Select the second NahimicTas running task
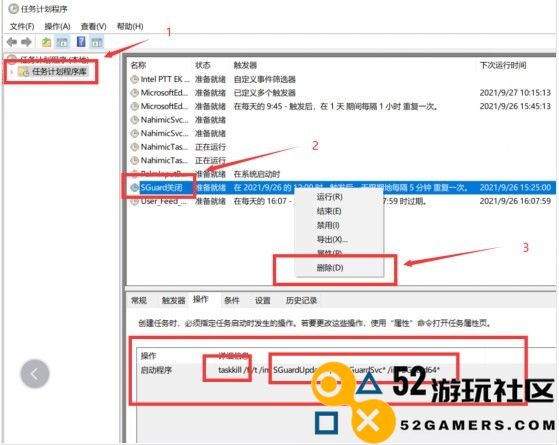Viewport: 559px width, 445px height. 341,160
